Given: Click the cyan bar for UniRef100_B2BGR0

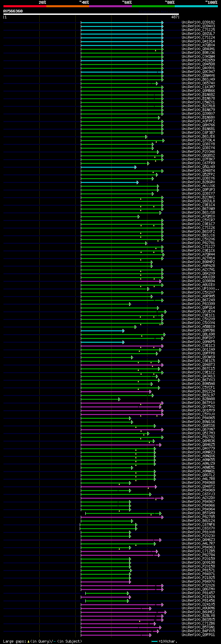Looking at the screenshot, I should tap(109, 182).
